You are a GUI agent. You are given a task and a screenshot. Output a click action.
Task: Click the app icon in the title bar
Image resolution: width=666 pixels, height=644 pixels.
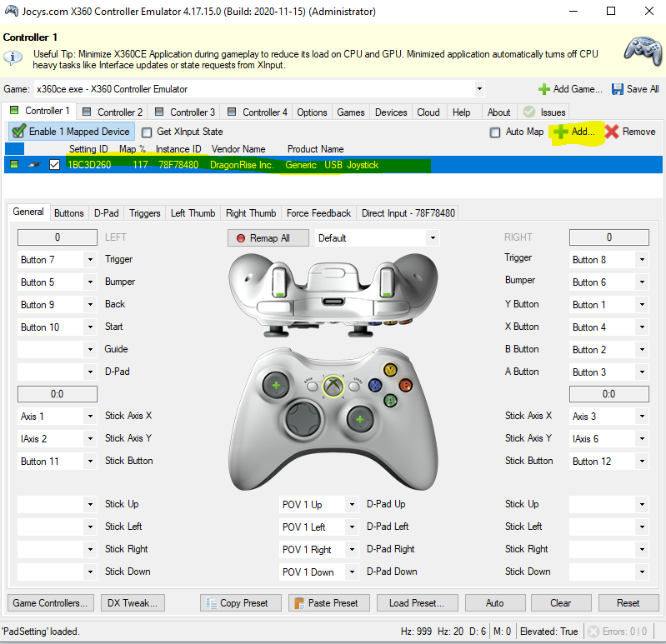(12, 11)
